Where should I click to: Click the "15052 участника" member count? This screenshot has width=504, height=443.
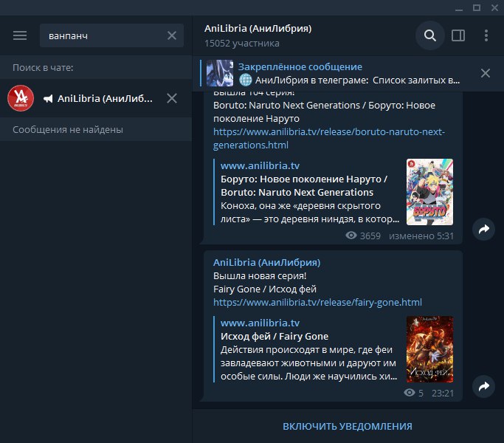[x=242, y=44]
